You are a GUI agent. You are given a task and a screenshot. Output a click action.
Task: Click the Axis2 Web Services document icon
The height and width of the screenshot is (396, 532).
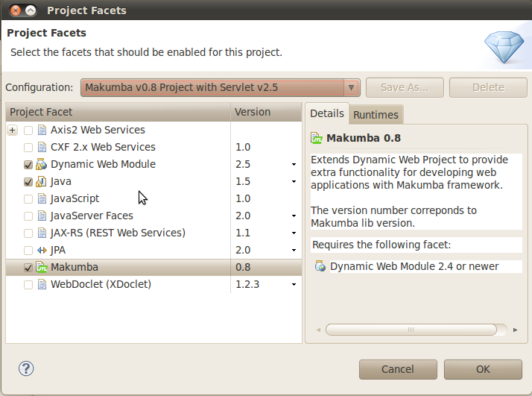[42, 130]
